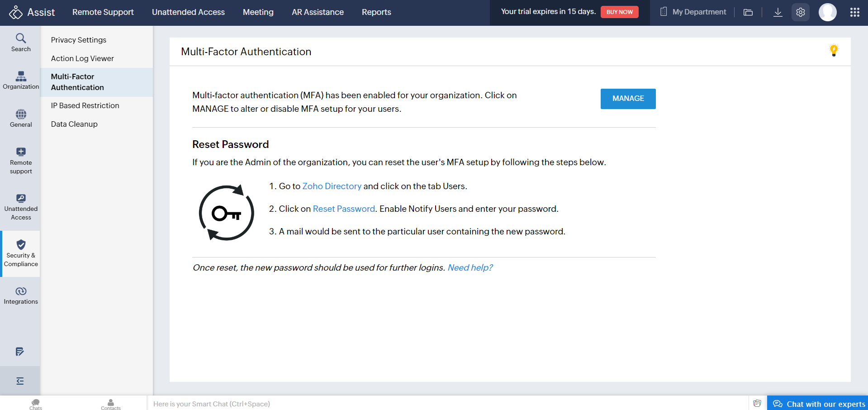This screenshot has width=868, height=410.
Task: Open the Integrations sidebar section
Action: tap(21, 296)
